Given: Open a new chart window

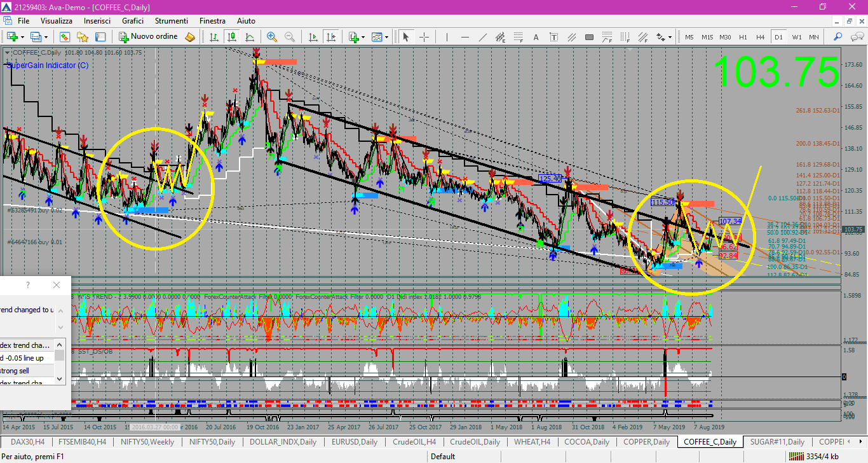Looking at the screenshot, I should [x=11, y=37].
